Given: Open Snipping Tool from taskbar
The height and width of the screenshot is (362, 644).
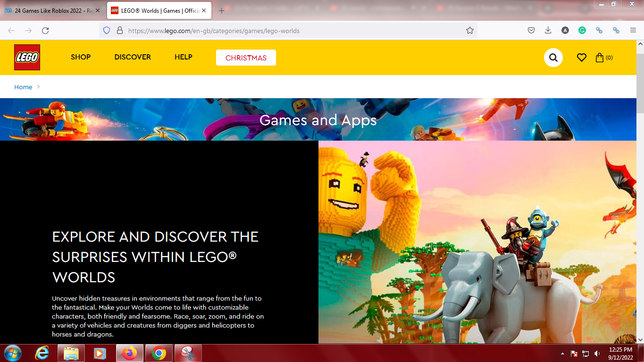Looking at the screenshot, I should click(188, 353).
